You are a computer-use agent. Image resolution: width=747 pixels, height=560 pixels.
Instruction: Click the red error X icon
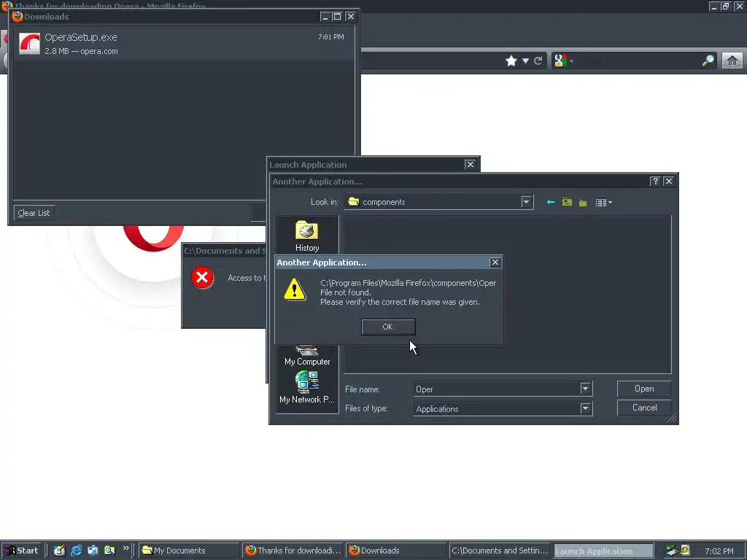click(202, 278)
